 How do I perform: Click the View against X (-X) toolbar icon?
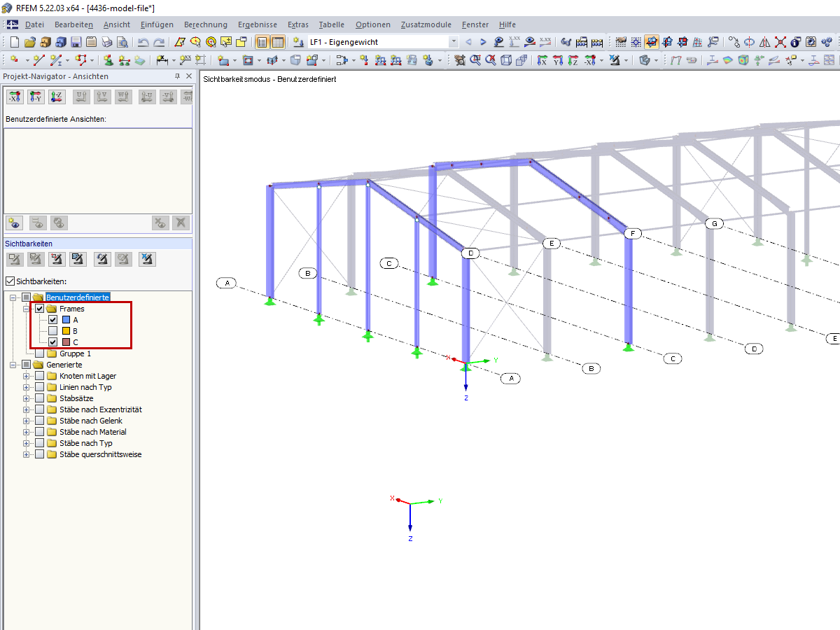tap(590, 60)
